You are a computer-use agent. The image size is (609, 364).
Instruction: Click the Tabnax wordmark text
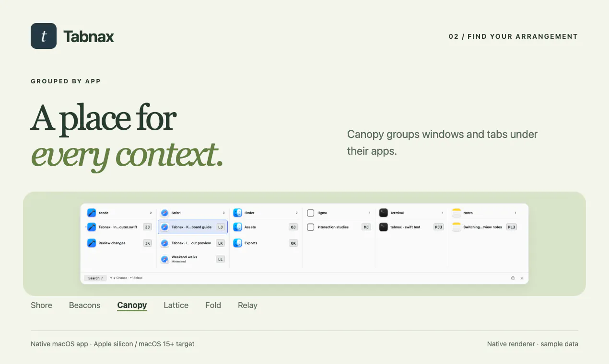pos(89,36)
